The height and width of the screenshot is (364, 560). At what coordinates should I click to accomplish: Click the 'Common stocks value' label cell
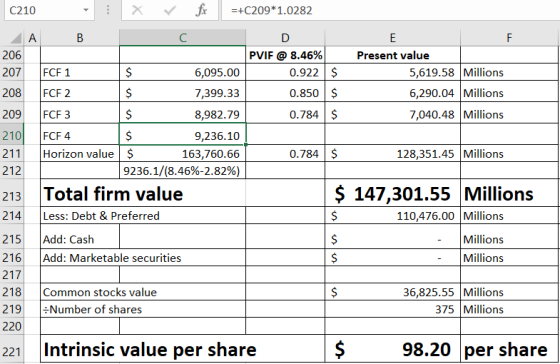[x=143, y=292]
